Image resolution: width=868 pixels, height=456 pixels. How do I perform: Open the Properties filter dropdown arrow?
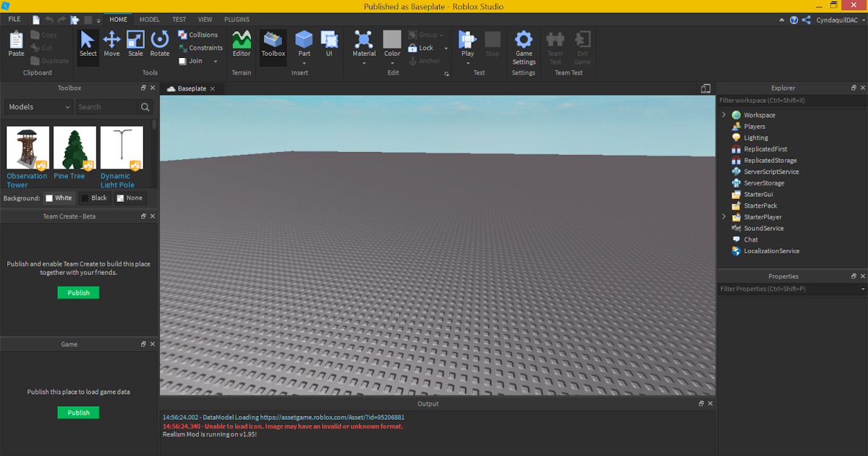tap(863, 290)
